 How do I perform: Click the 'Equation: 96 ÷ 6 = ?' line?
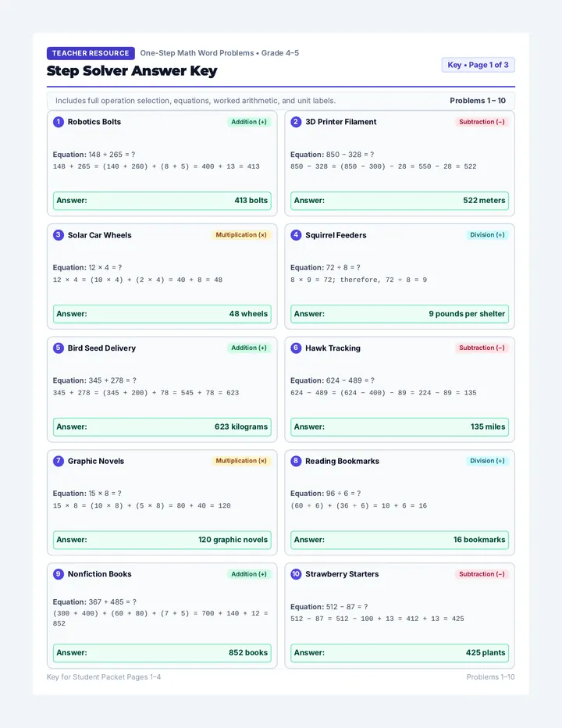325,493
